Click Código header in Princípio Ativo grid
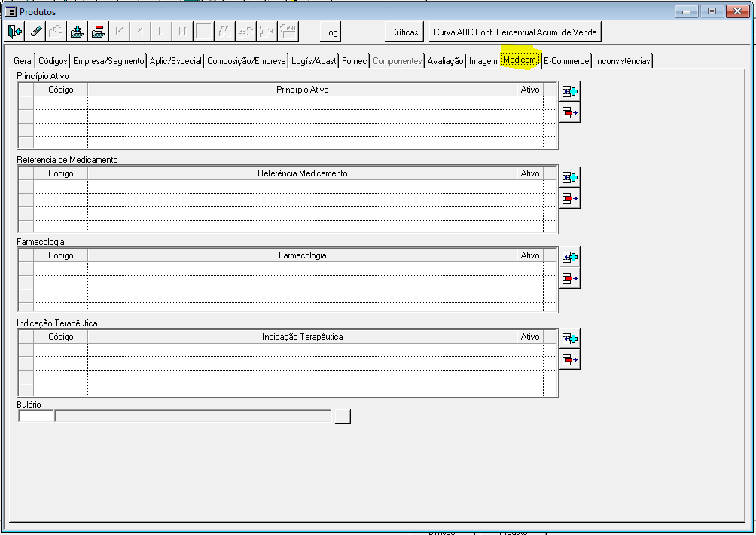756x535 pixels. tap(61, 89)
